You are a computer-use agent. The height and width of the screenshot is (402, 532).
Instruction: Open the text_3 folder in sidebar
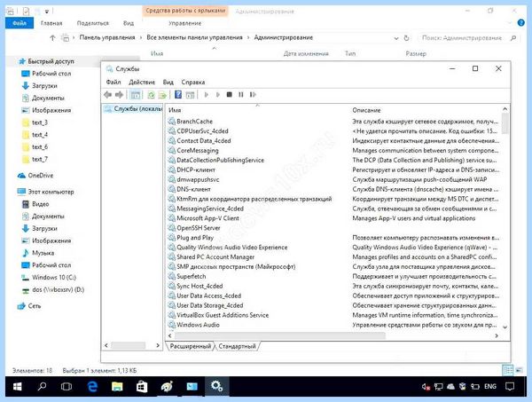coord(40,122)
